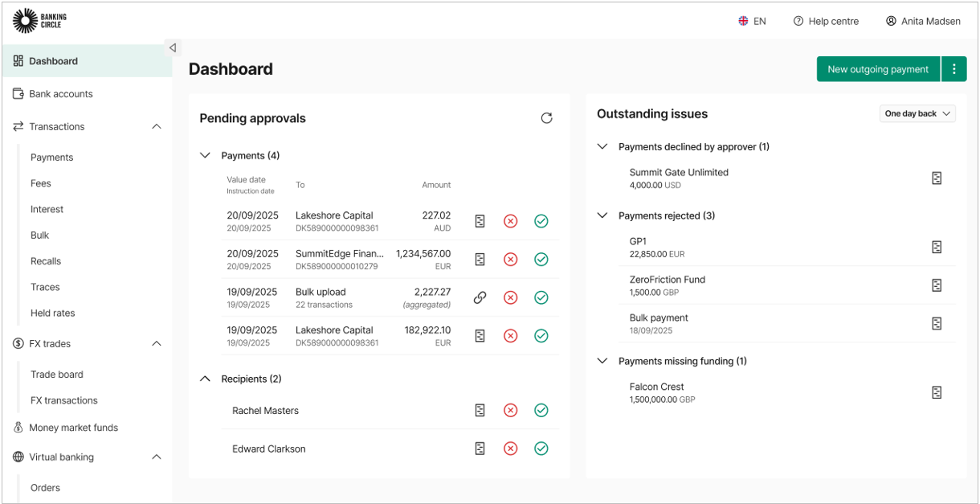Screen dimensions: 980x504
Task: Click the GP1 rejected payment name
Action: [638, 241]
